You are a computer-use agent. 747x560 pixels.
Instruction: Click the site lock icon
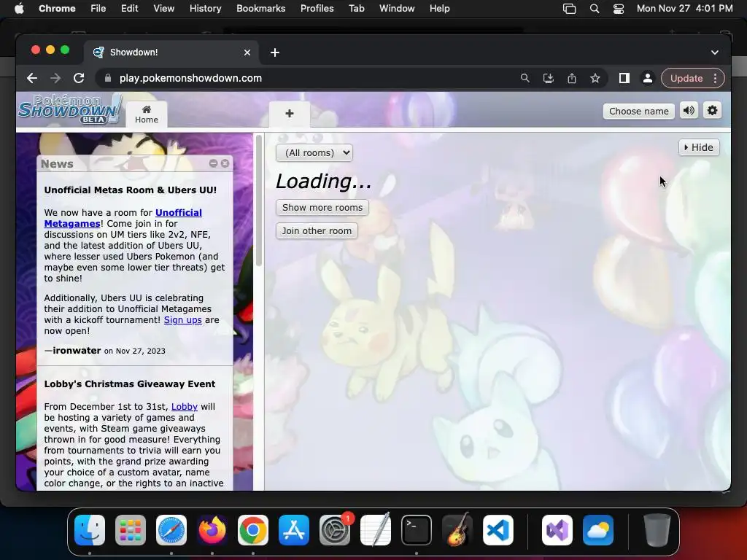coord(108,78)
